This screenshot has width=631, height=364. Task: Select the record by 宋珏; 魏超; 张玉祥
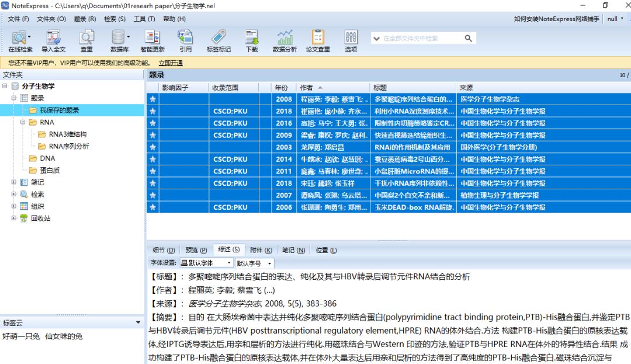pos(389,183)
